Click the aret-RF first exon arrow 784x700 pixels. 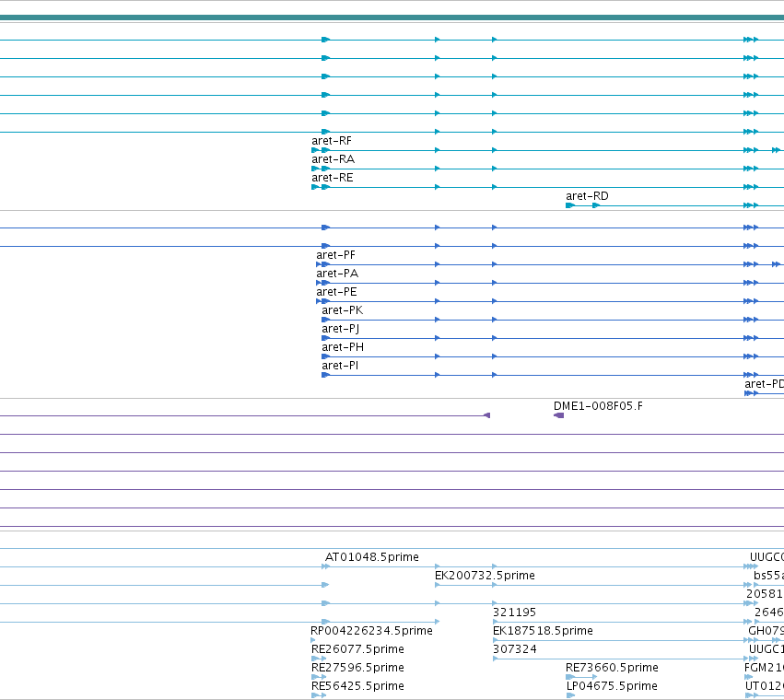click(x=315, y=150)
